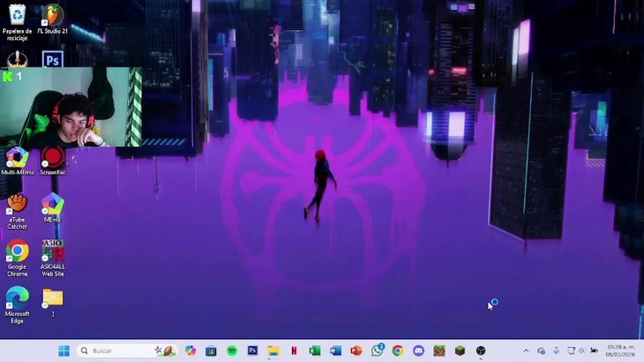
Task: Open the Papelera de reciclaje desktop icon
Action: click(17, 22)
